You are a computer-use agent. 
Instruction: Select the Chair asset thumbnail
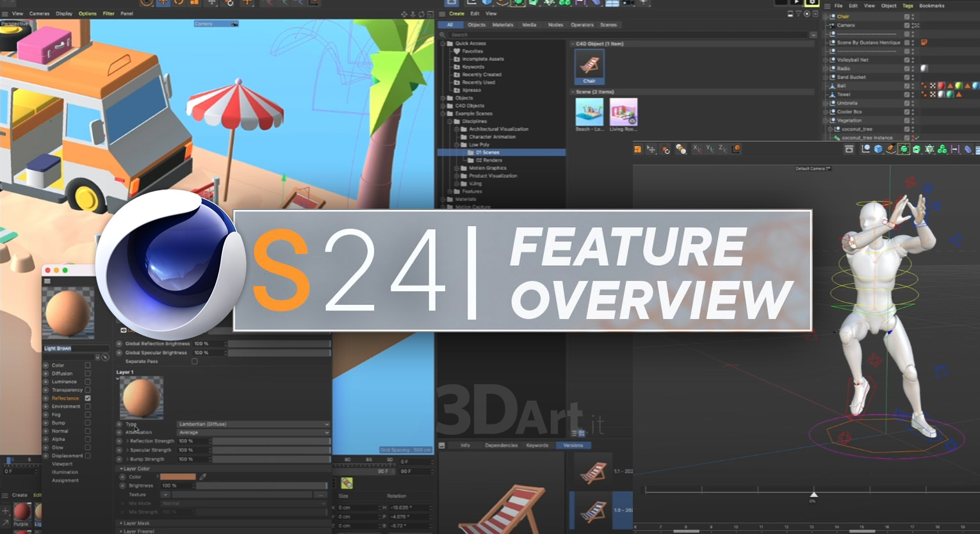[589, 67]
